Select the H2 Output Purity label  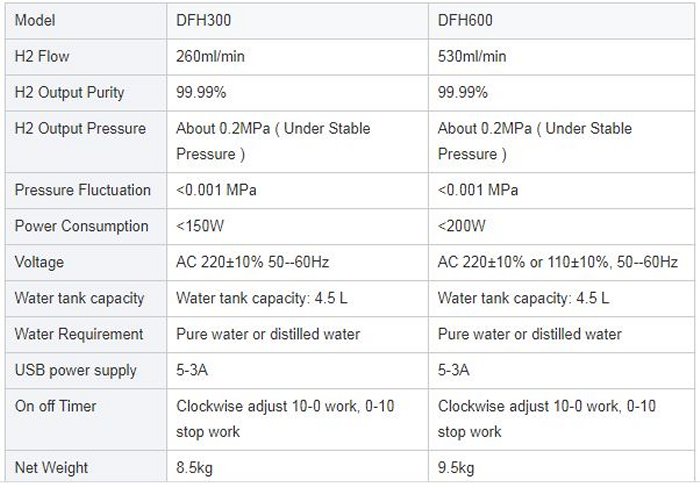(x=69, y=93)
